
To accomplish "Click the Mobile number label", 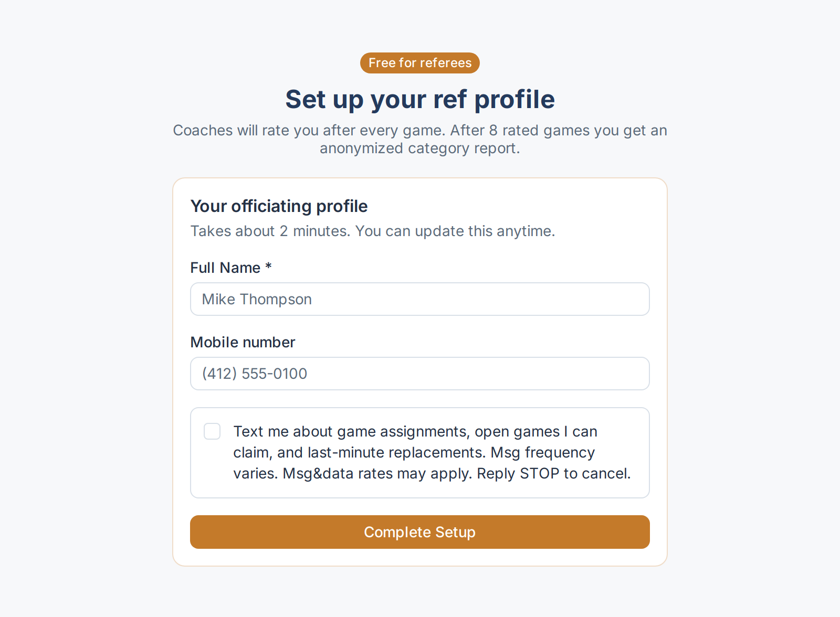I will tap(243, 342).
